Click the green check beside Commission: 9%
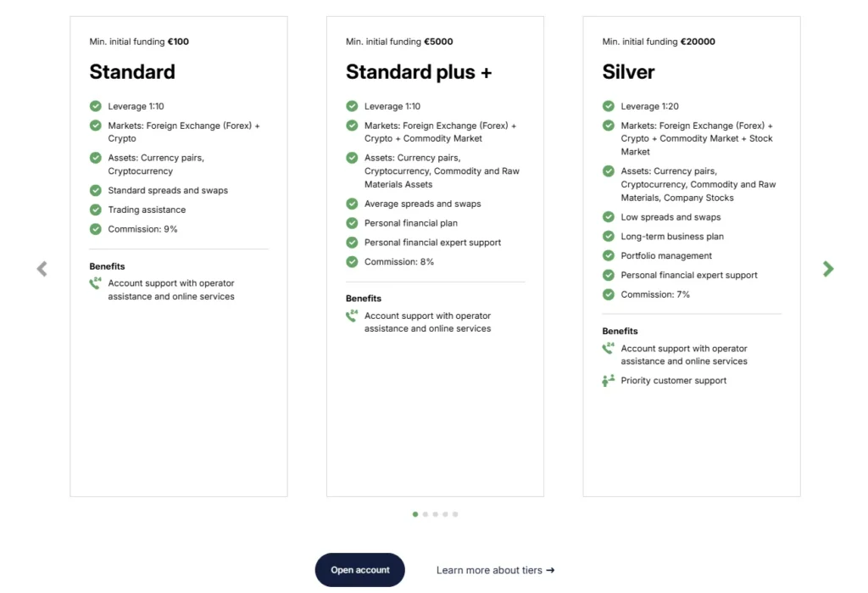868x593 pixels. click(x=96, y=229)
